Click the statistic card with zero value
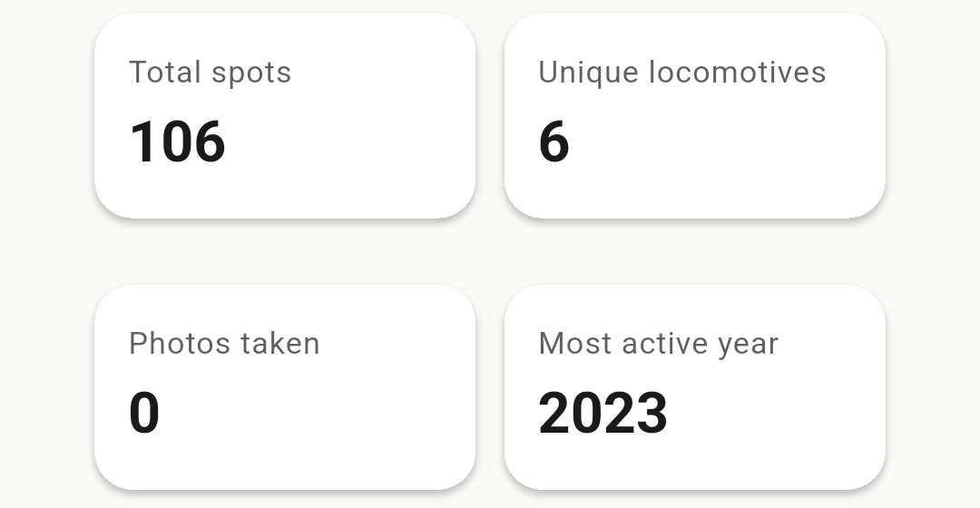The image size is (980, 508). tap(284, 387)
